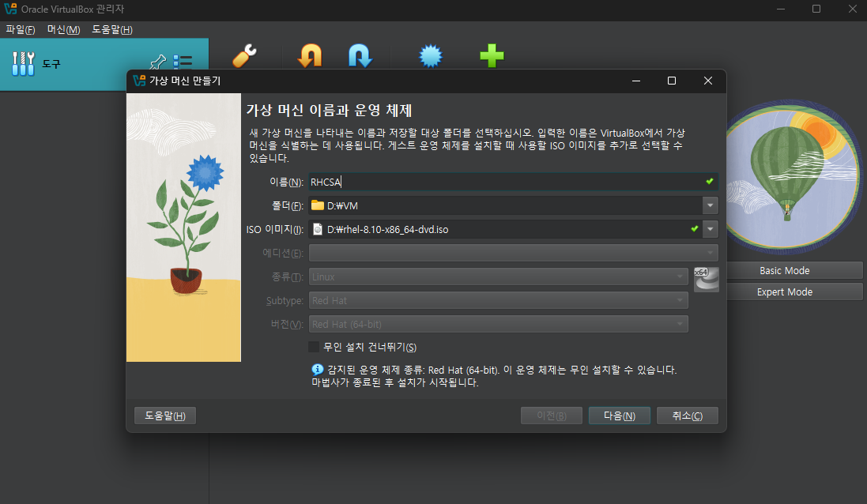Click the info icon beside detected OS message

[x=318, y=369]
